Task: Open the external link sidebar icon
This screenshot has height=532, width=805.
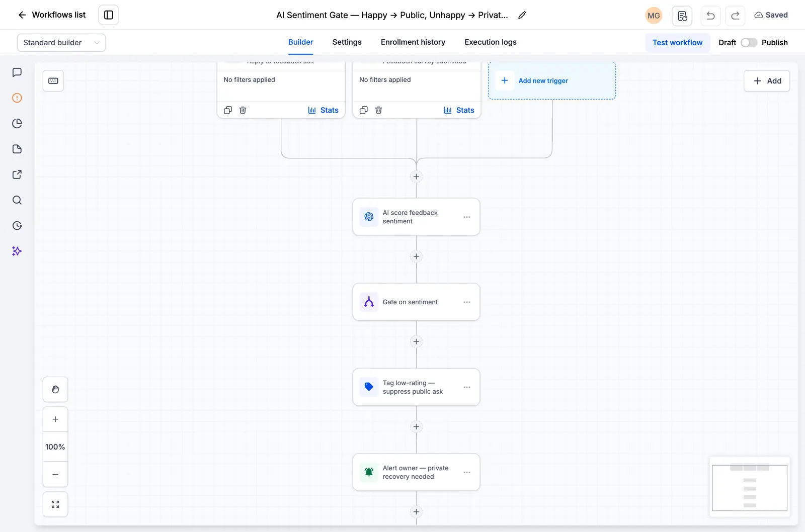Action: click(x=17, y=174)
